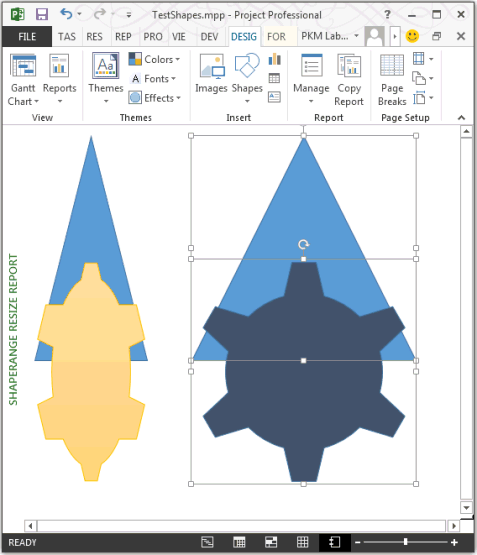Zoom in with the plus button
Image resolution: width=477 pixels, height=555 pixels.
(454, 542)
